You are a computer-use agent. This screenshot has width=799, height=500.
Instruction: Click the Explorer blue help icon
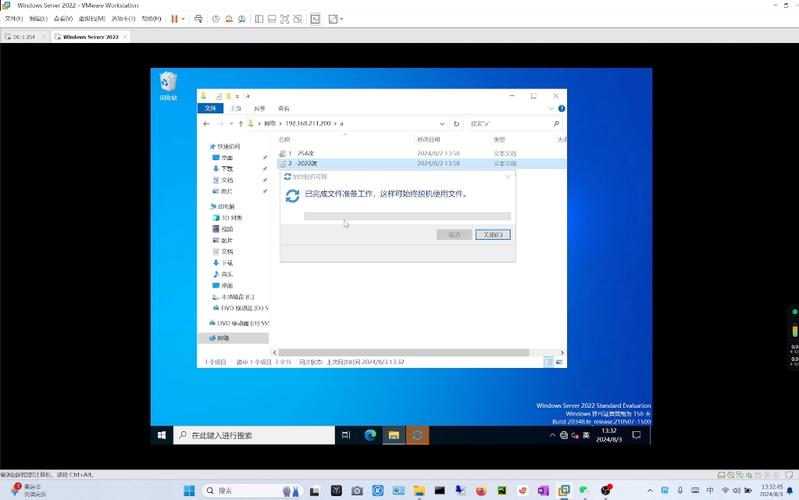pos(561,109)
